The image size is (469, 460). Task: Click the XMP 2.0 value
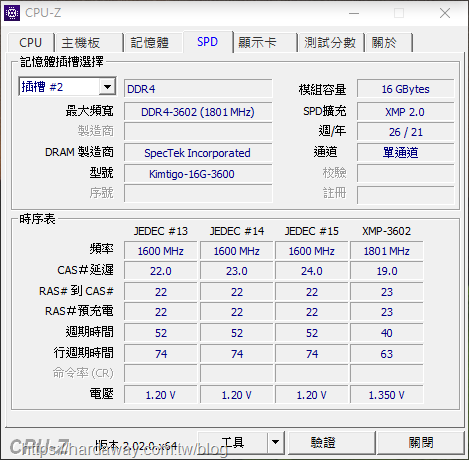coord(405,112)
